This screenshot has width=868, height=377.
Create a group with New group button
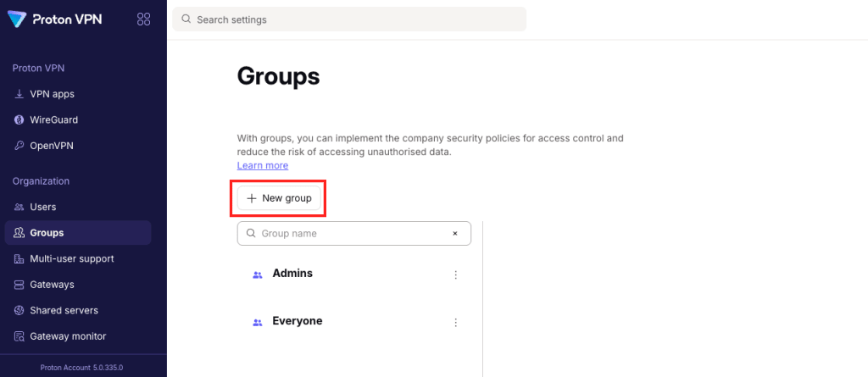click(x=279, y=198)
